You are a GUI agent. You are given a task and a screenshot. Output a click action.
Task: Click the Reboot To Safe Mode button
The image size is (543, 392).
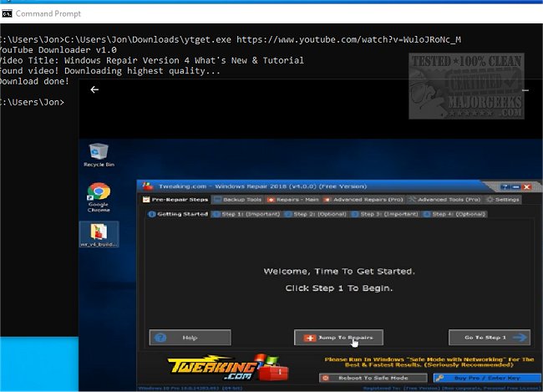point(373,378)
